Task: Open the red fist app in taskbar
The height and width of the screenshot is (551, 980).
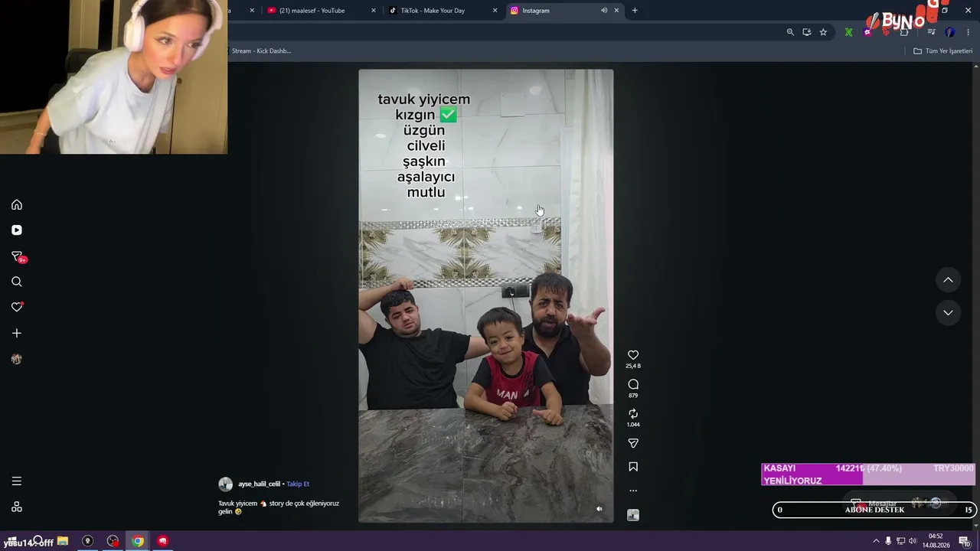Action: (162, 541)
